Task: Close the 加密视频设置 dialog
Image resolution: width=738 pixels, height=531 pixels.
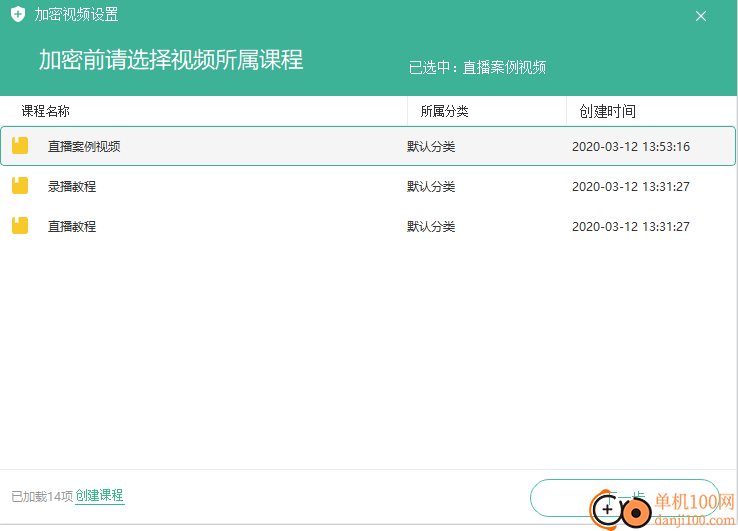Action: [700, 16]
